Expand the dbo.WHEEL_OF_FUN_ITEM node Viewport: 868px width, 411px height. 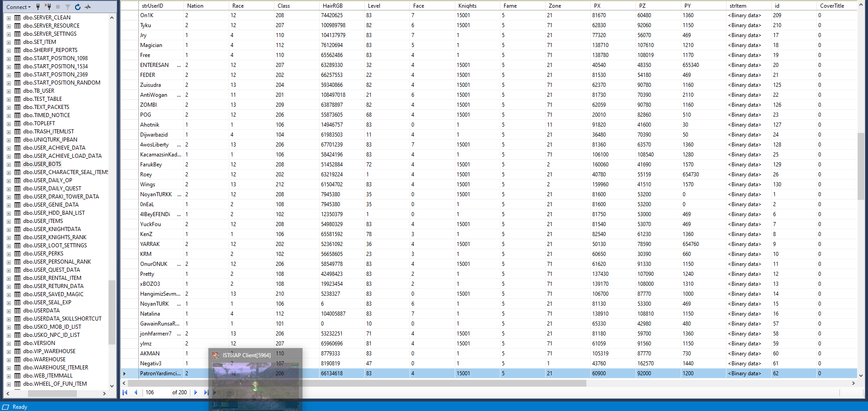point(9,384)
